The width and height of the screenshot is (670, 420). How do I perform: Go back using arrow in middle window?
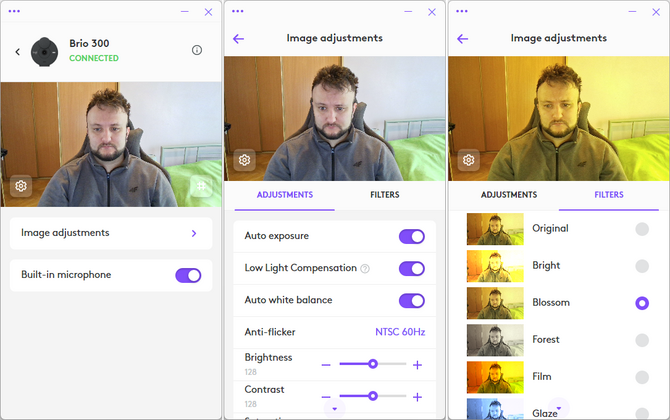(x=238, y=39)
